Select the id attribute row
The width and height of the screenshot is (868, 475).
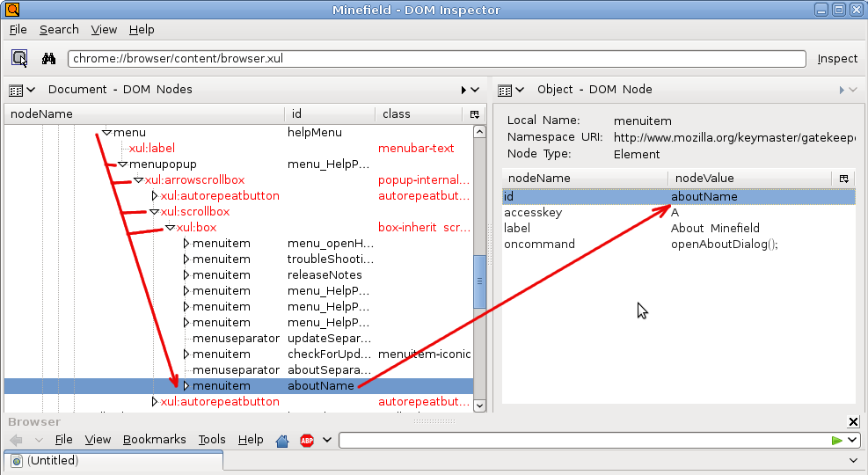tap(679, 196)
